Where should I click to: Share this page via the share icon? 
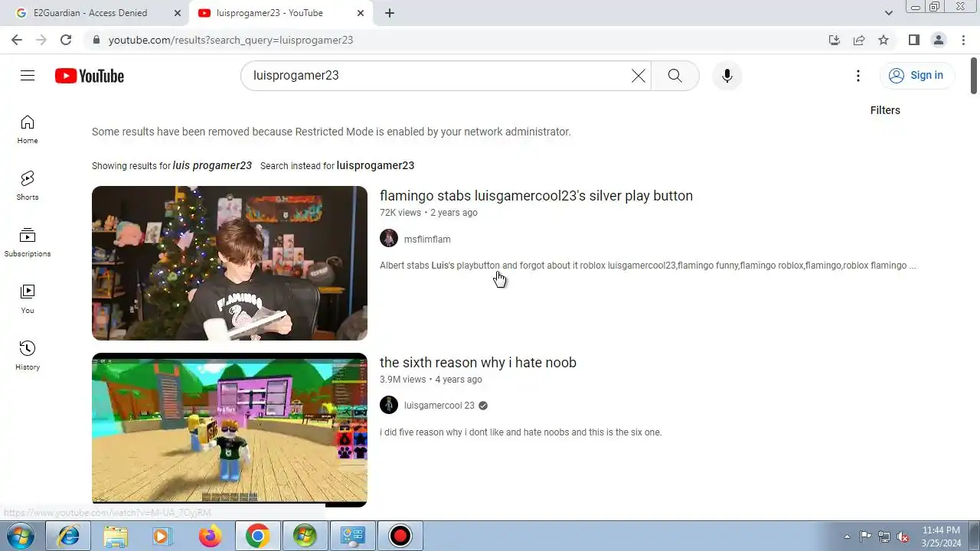point(859,40)
